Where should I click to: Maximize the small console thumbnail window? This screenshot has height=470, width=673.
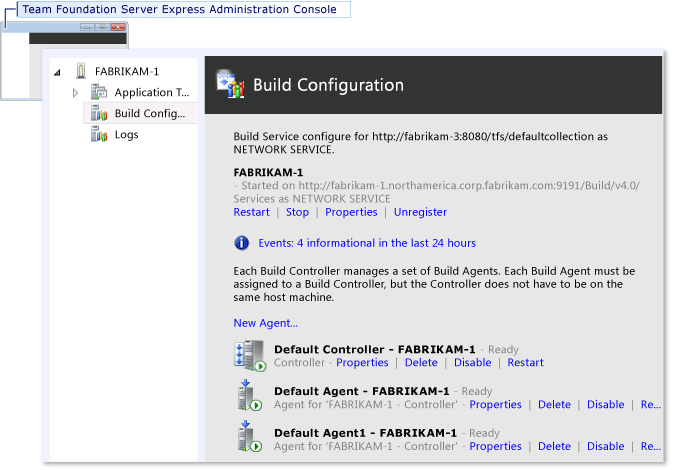[x=103, y=27]
